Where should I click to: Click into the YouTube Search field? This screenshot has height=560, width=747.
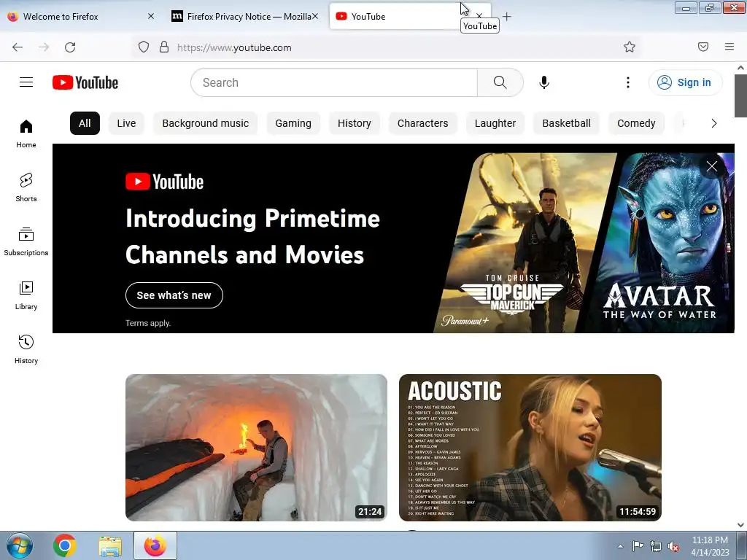[x=334, y=82]
